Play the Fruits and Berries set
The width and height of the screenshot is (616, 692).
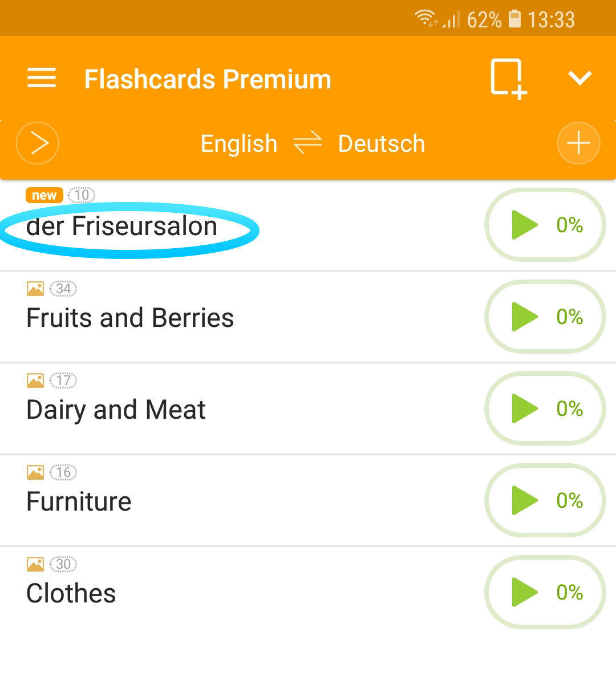[x=545, y=317]
